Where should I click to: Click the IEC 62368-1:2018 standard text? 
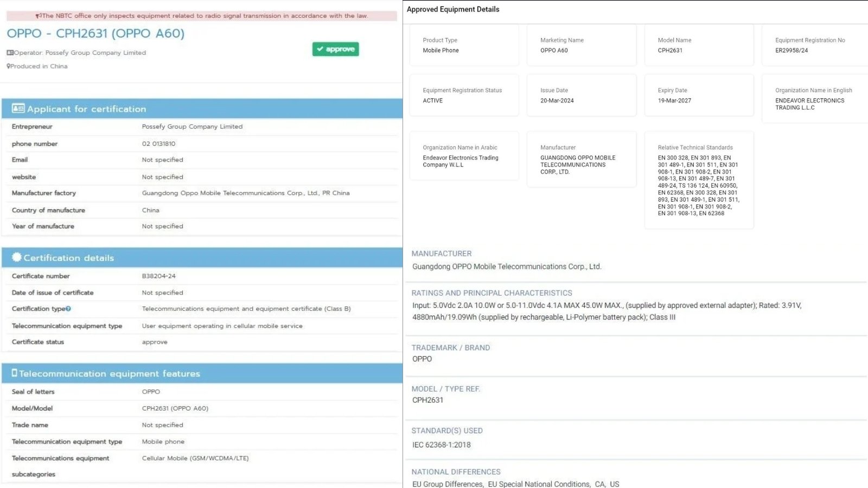pyautogui.click(x=442, y=445)
